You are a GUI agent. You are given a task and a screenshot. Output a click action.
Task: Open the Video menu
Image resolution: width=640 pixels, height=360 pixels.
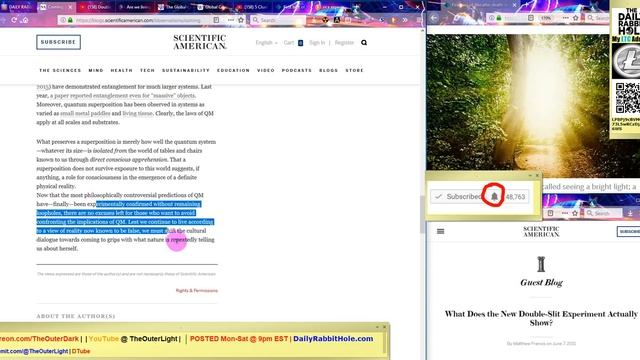click(x=266, y=70)
